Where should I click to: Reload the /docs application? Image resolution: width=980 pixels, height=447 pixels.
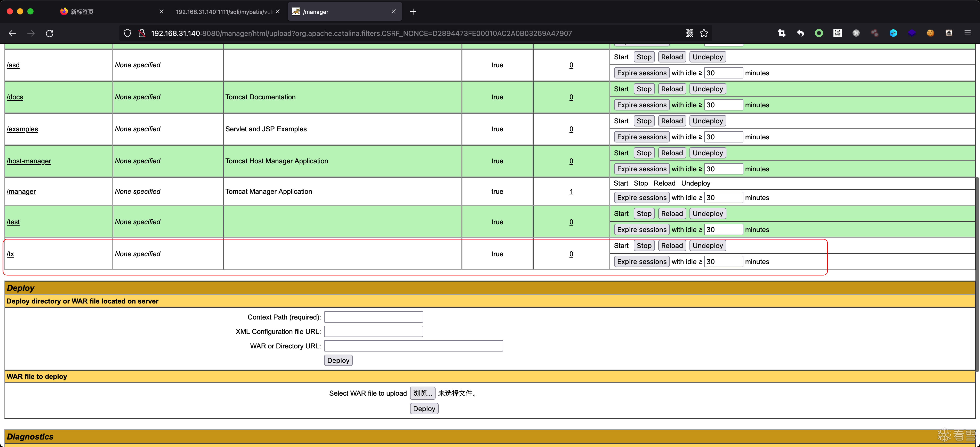click(671, 89)
